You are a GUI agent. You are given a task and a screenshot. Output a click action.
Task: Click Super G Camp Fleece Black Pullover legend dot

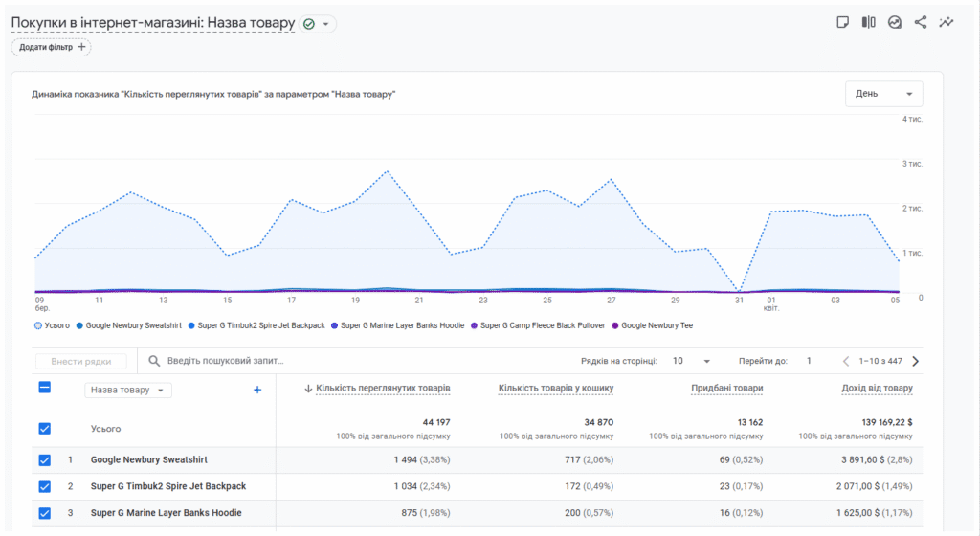click(x=474, y=325)
